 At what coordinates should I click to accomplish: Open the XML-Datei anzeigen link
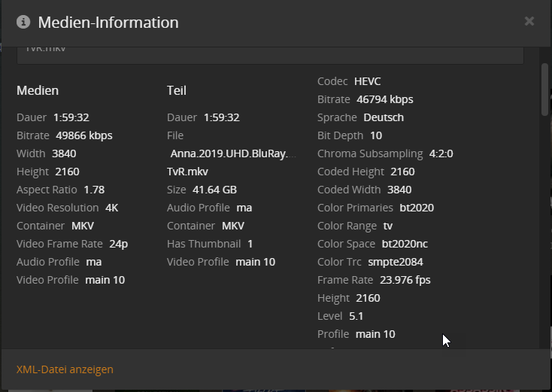[65, 369]
